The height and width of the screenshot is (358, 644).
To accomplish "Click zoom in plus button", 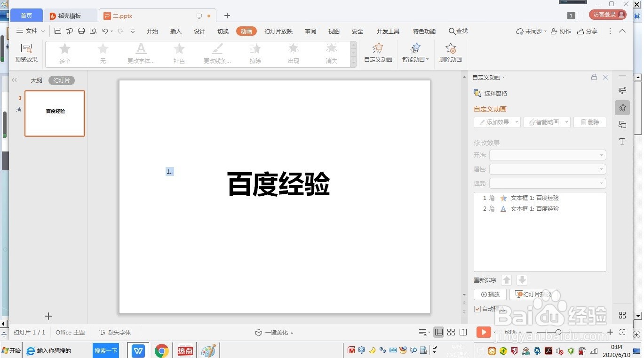I will tap(610, 332).
